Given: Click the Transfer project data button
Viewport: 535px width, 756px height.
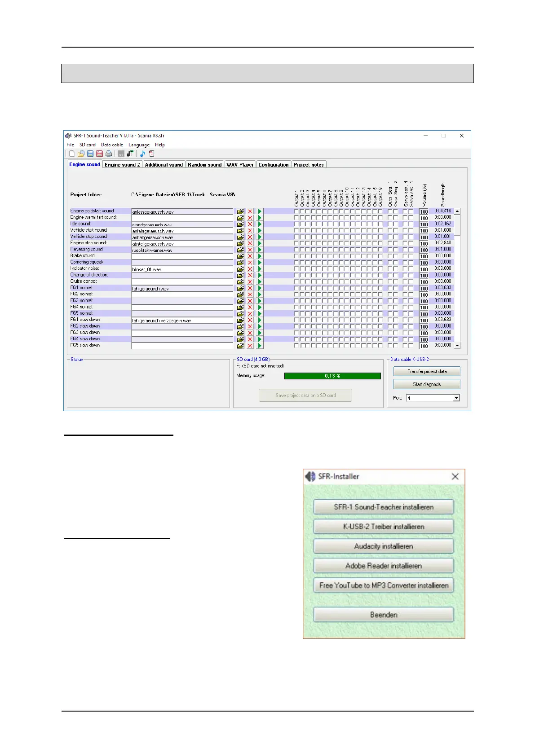Looking at the screenshot, I should tap(427, 371).
